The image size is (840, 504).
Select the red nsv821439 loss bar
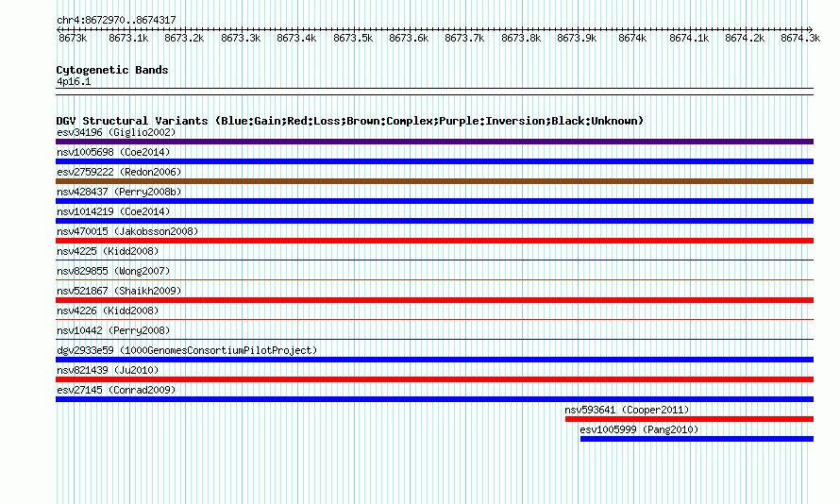(434, 379)
